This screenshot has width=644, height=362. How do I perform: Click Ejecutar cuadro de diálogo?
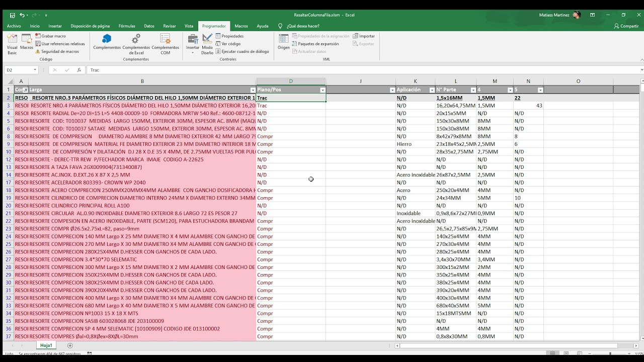(x=242, y=51)
